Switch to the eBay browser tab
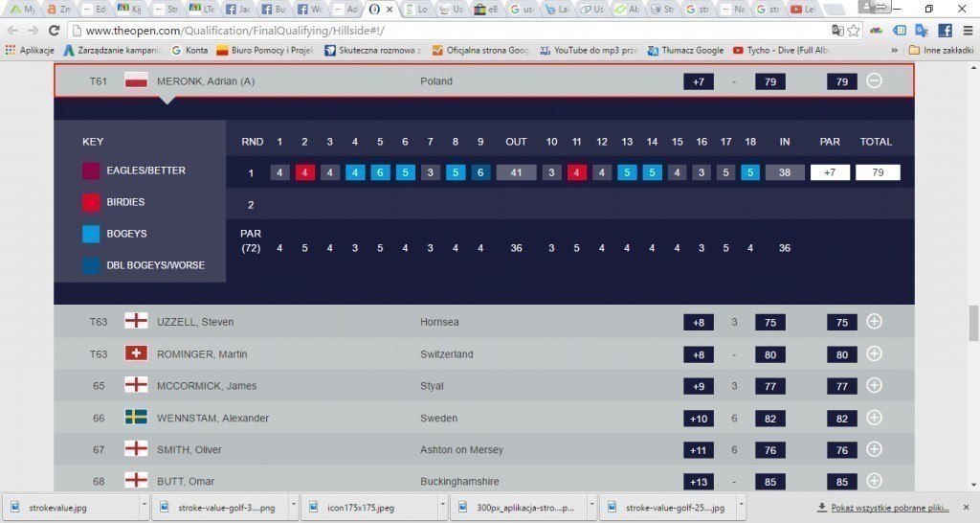The image size is (980, 523). coord(489,9)
